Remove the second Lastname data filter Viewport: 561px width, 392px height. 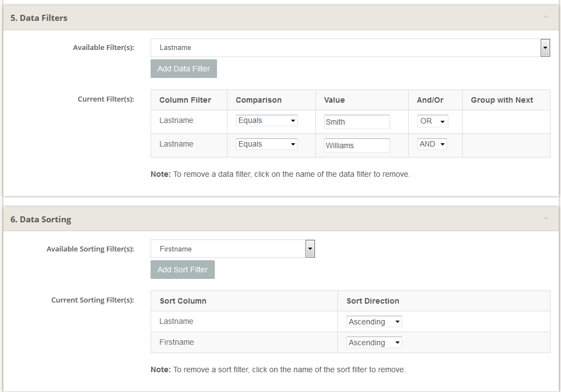pos(176,144)
